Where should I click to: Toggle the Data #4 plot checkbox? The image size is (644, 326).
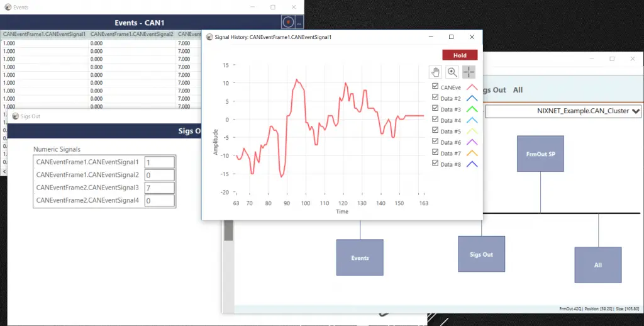coord(435,120)
